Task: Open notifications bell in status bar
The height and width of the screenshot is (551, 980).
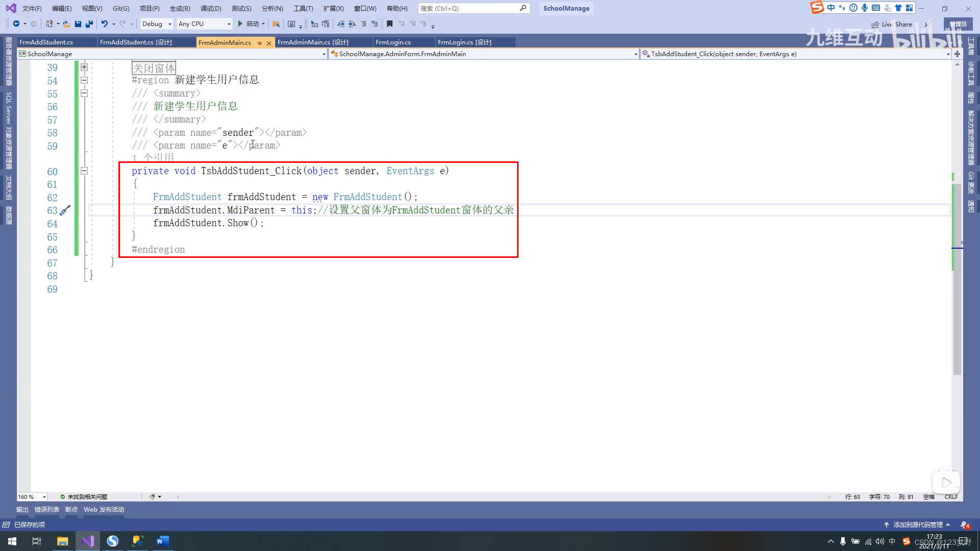Action: (x=964, y=524)
